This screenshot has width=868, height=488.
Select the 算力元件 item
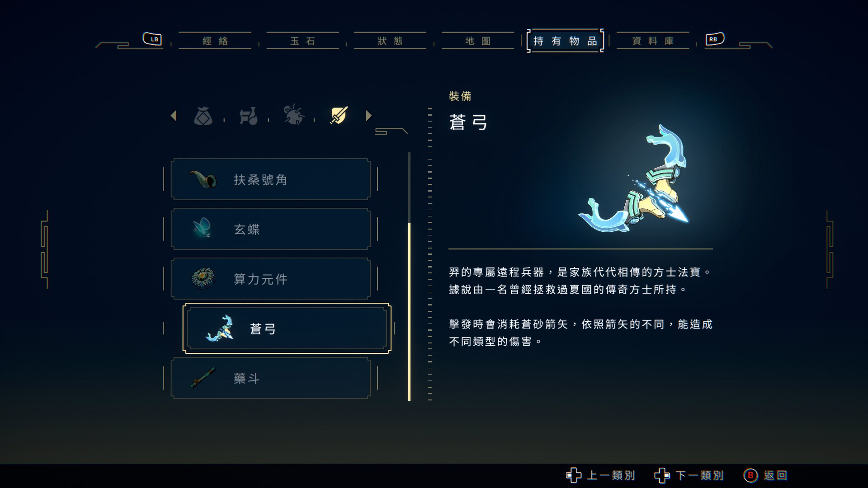[x=270, y=279]
